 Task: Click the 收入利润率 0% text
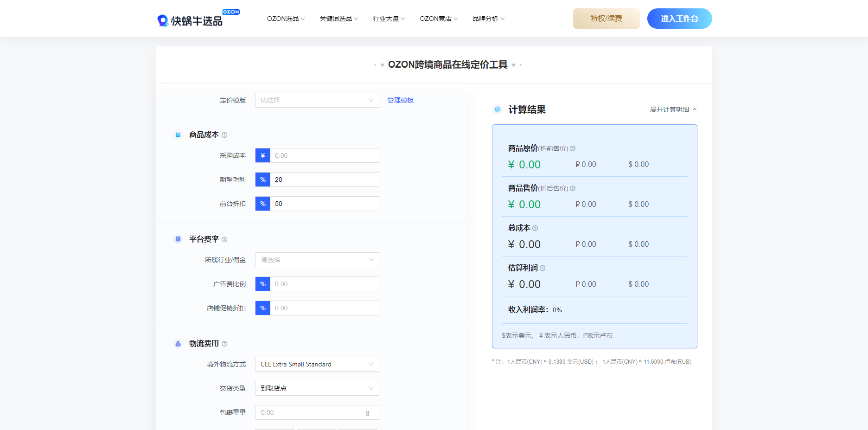535,310
